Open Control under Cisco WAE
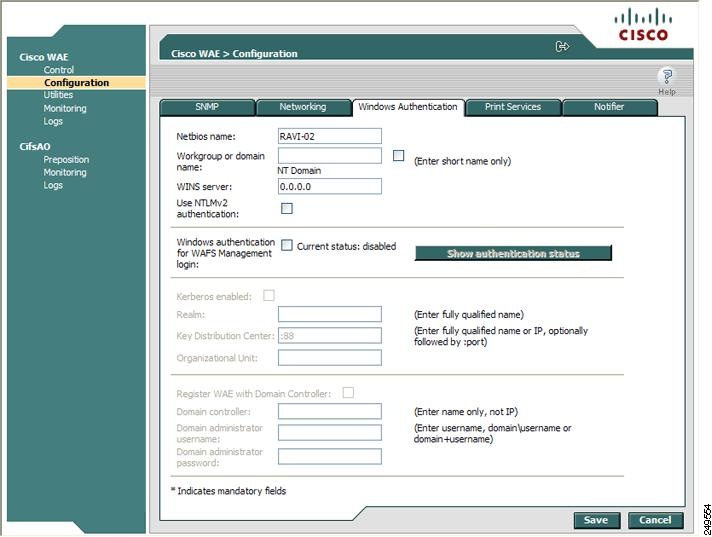 tap(59, 70)
